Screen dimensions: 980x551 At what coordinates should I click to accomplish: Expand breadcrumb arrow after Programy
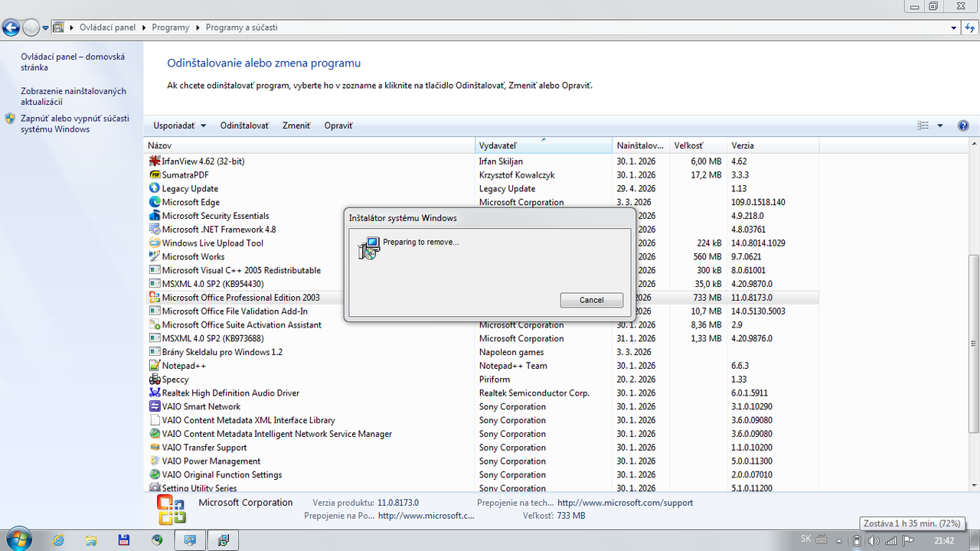(x=198, y=28)
